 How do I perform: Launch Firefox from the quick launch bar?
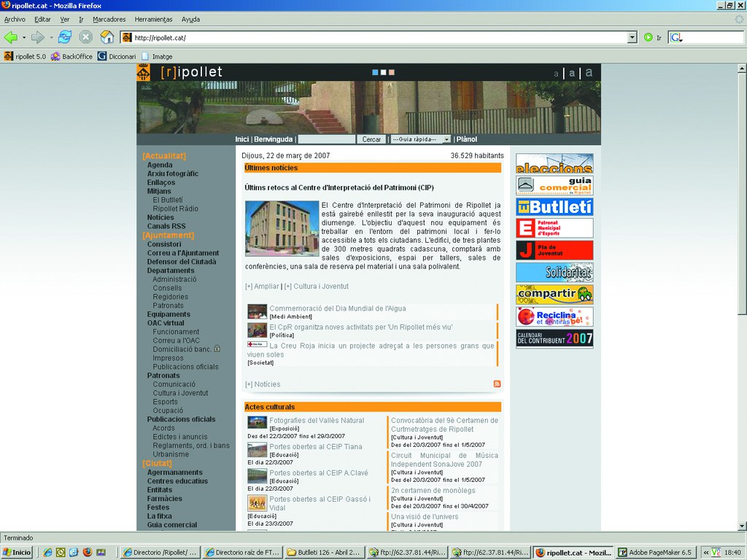point(88,553)
